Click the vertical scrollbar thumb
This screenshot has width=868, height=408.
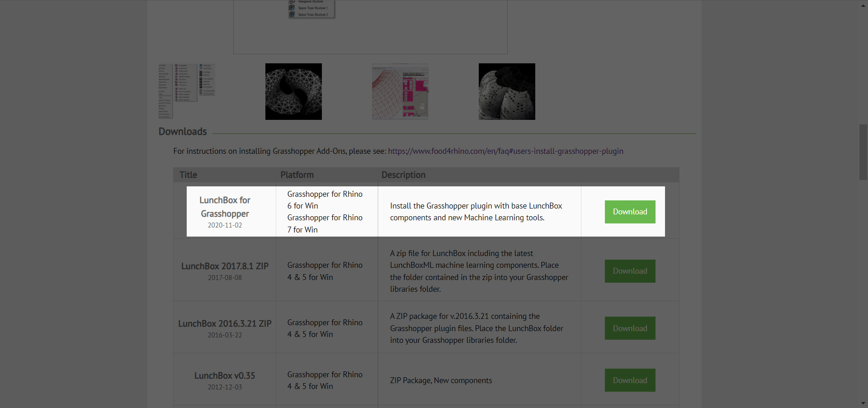click(x=863, y=152)
